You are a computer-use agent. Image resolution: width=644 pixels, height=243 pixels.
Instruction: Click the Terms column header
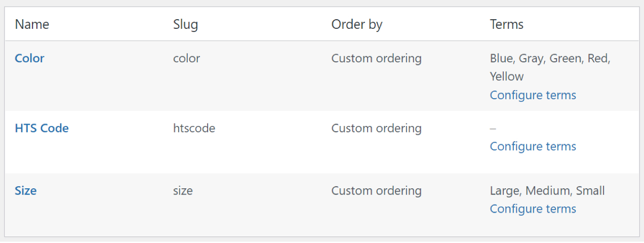click(506, 24)
